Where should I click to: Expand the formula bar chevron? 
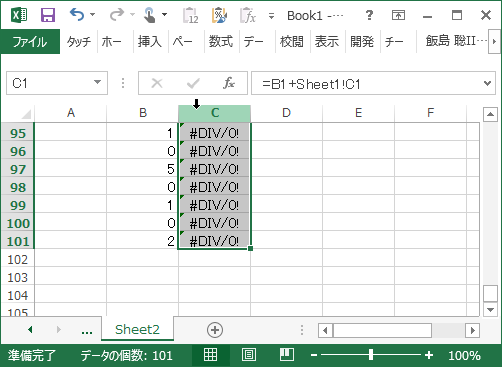tap(487, 83)
